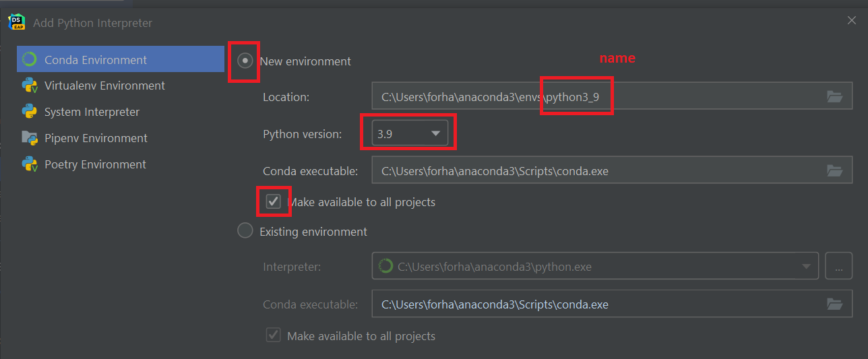868x359 pixels.
Task: Uncheck Make available to all projects under New environment
Action: (x=273, y=201)
